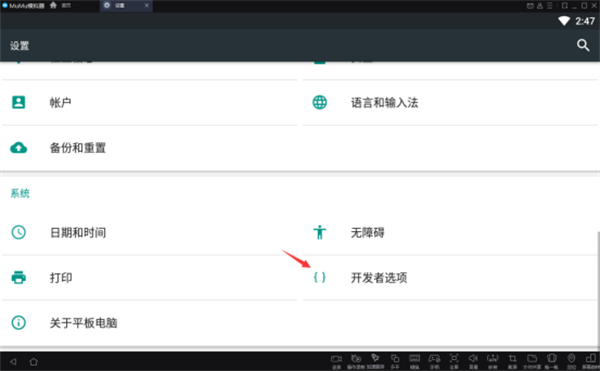
Task: Tap the search magnifier in 设置 header
Action: click(x=583, y=45)
